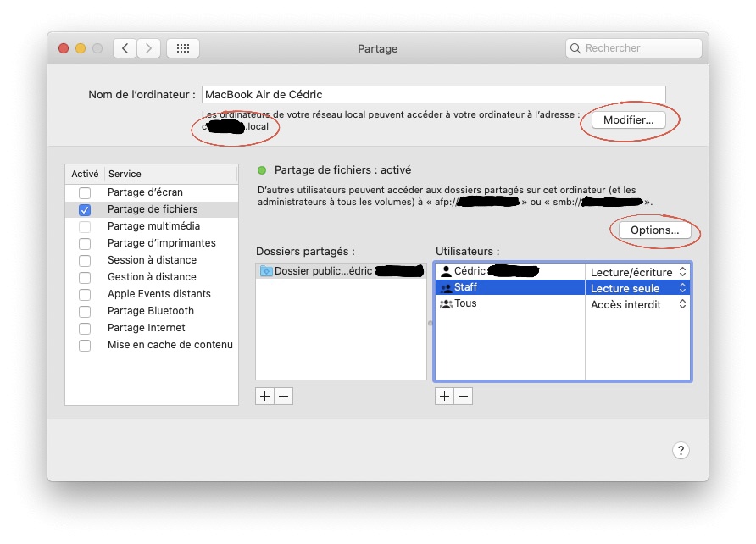
Task: Go forward with the right chevron button
Action: coord(148,48)
